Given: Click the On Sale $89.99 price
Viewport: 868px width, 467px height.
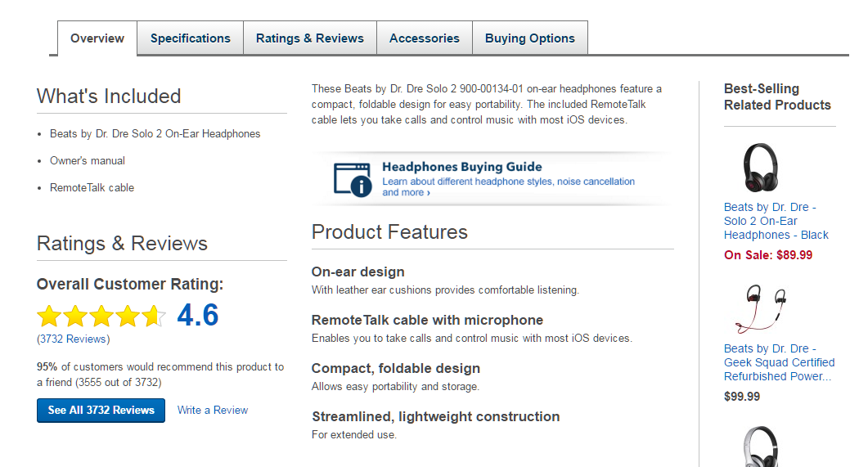Looking at the screenshot, I should click(768, 255).
